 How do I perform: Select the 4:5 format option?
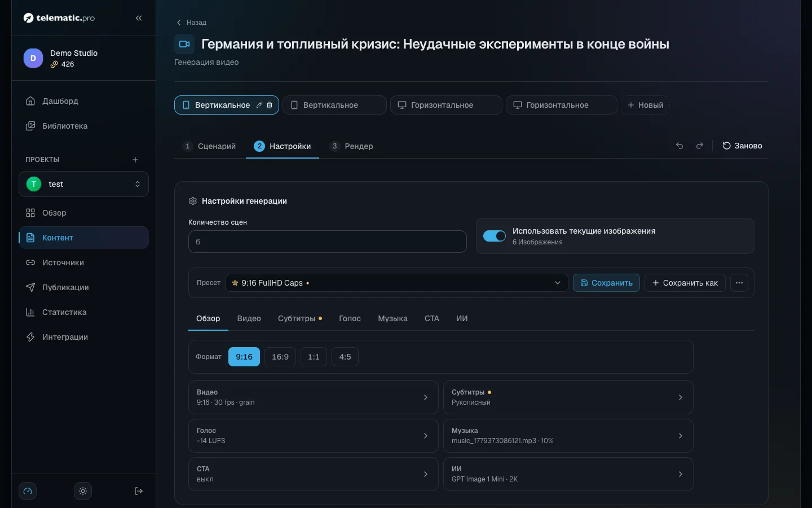tap(345, 357)
